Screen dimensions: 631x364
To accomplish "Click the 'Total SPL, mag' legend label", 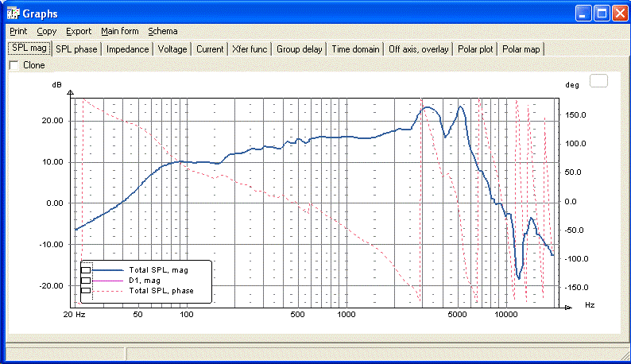I will pos(159,270).
